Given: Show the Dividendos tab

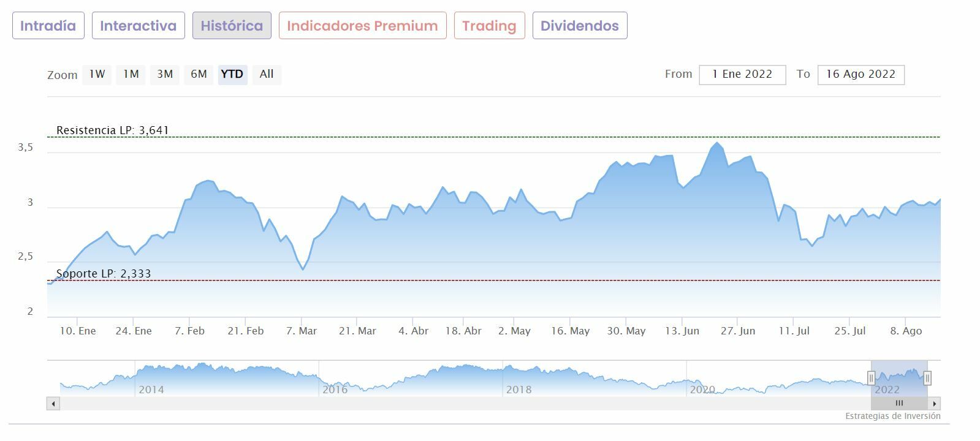Looking at the screenshot, I should click(x=579, y=26).
